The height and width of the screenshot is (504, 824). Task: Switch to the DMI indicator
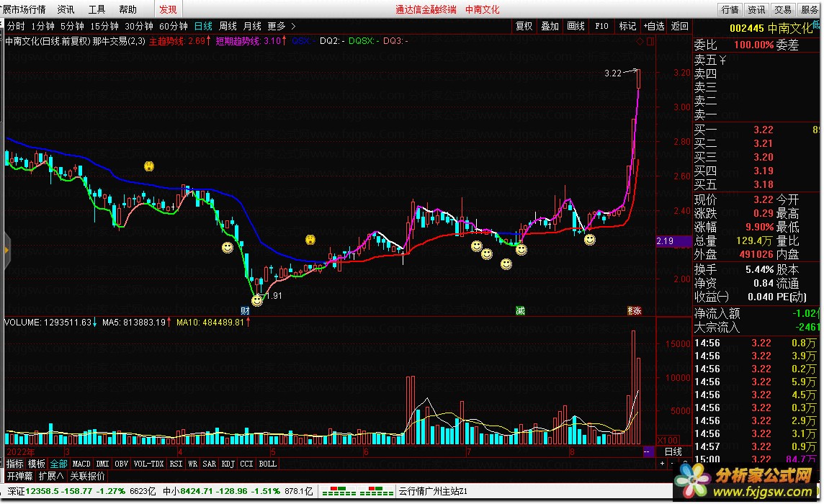102,464
